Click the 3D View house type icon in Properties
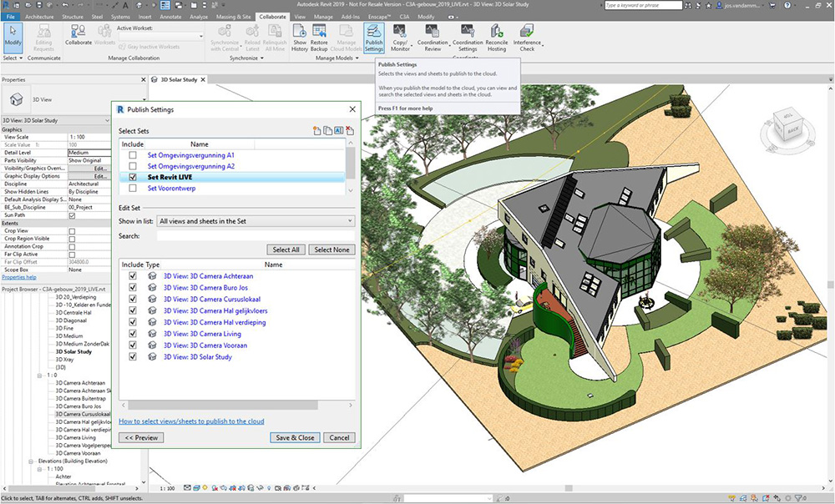The height and width of the screenshot is (504, 835). (17, 99)
